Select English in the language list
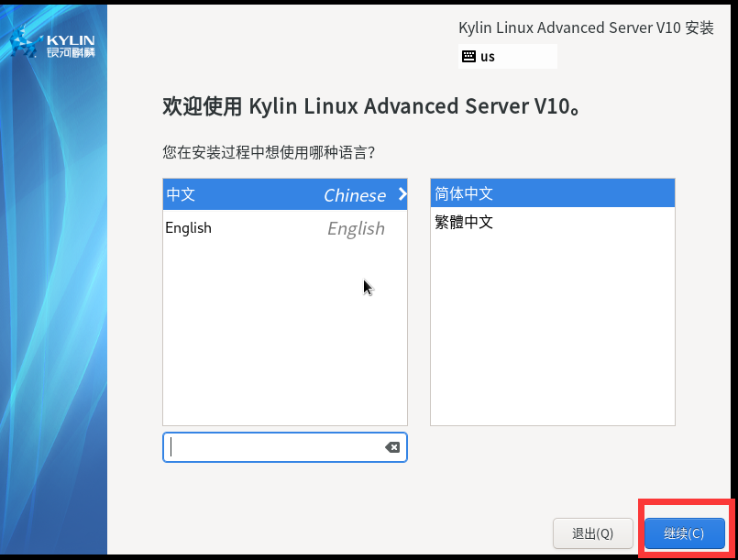The width and height of the screenshot is (738, 560). (285, 228)
